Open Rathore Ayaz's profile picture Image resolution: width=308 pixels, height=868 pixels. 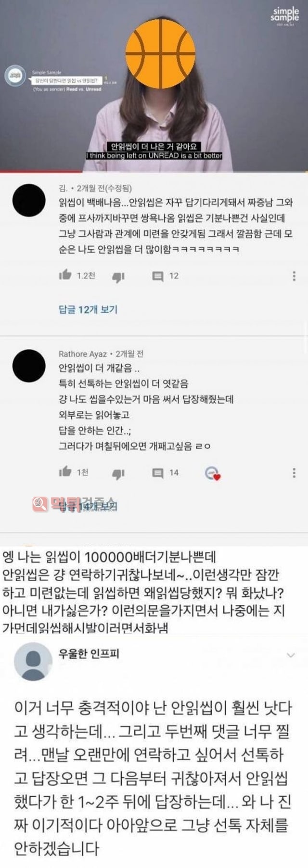pos(29,366)
